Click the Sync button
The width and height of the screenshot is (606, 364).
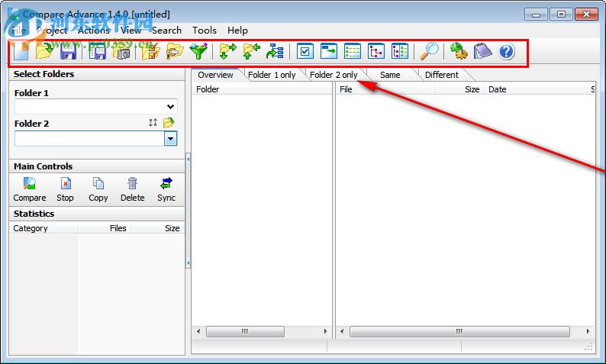coord(166,189)
